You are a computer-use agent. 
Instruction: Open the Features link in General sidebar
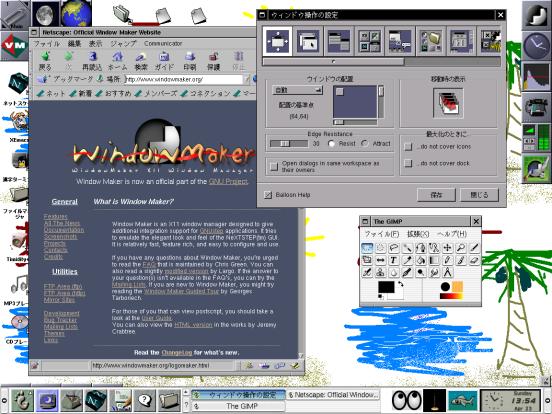[x=55, y=217]
